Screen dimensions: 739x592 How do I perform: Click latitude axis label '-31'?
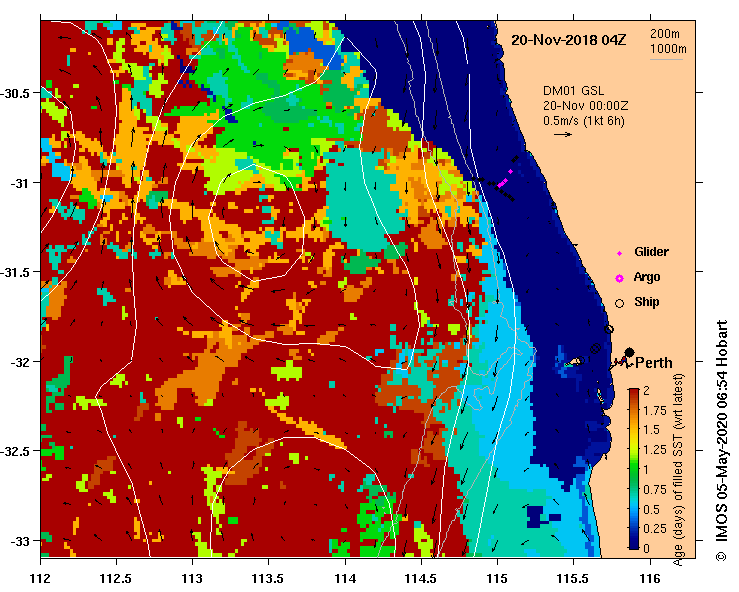click(20, 183)
